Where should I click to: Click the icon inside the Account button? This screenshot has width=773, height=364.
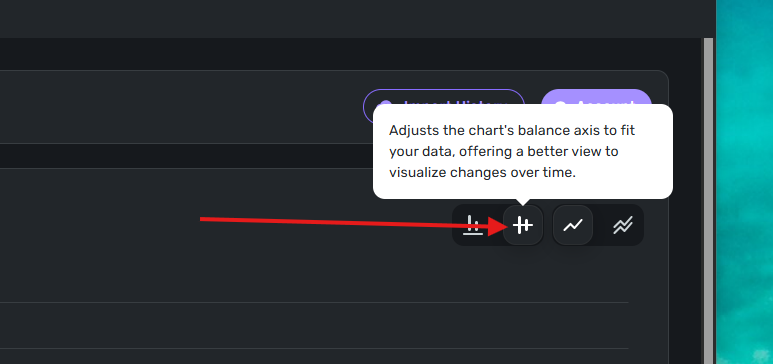tap(560, 103)
